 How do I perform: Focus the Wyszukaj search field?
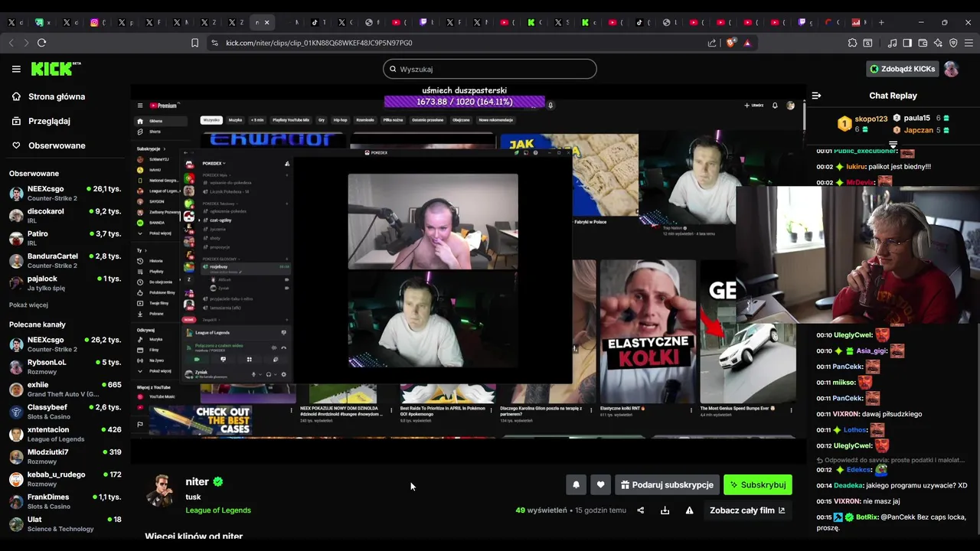pyautogui.click(x=490, y=69)
